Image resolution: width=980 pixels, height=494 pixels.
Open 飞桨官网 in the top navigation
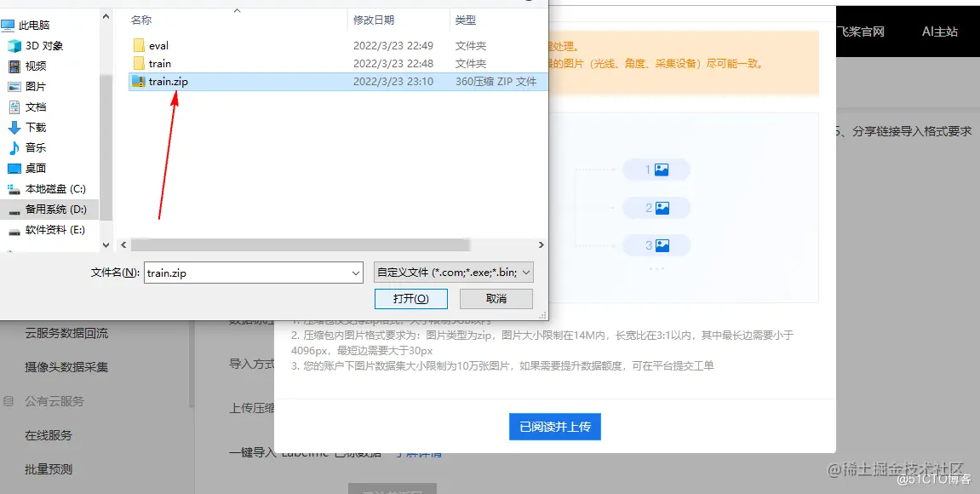pyautogui.click(x=862, y=32)
